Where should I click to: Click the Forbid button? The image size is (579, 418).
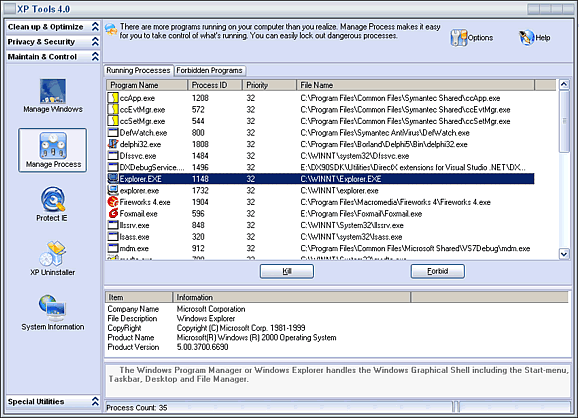point(438,271)
